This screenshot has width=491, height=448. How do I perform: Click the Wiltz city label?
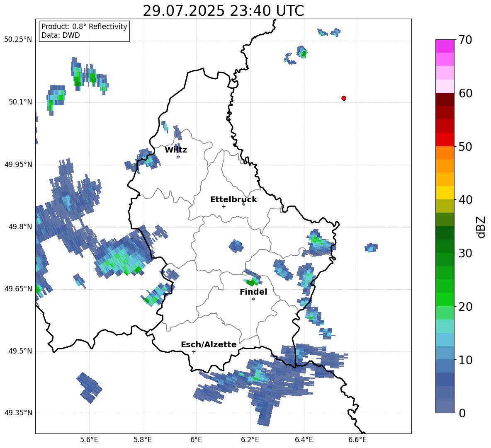176,150
